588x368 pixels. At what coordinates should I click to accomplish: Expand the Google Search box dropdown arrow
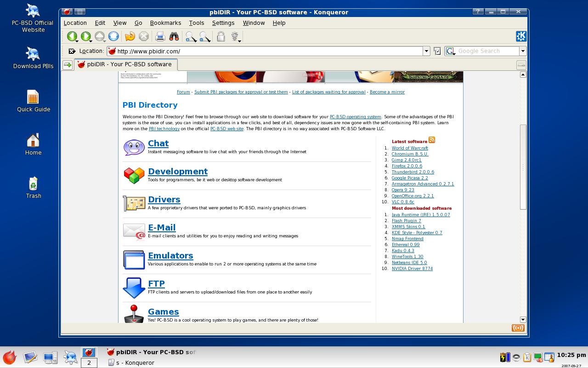click(522, 51)
